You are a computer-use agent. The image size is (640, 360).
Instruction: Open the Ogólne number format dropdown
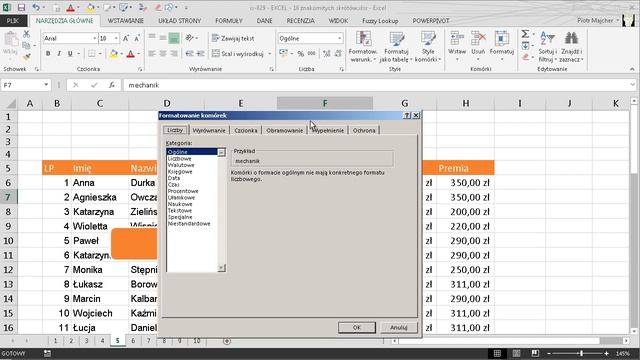(340, 38)
